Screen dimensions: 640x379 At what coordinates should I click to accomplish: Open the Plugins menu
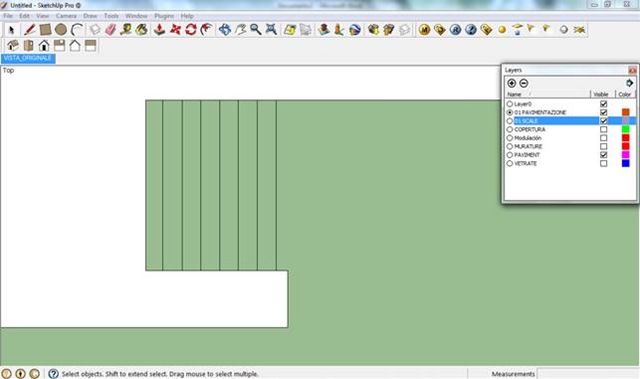[164, 16]
